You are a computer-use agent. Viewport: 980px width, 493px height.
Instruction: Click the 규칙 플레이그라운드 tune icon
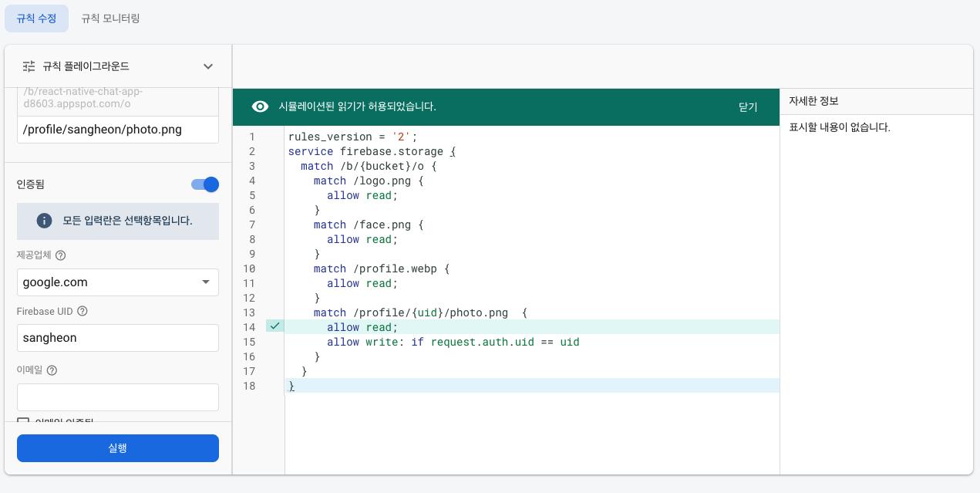pos(29,66)
